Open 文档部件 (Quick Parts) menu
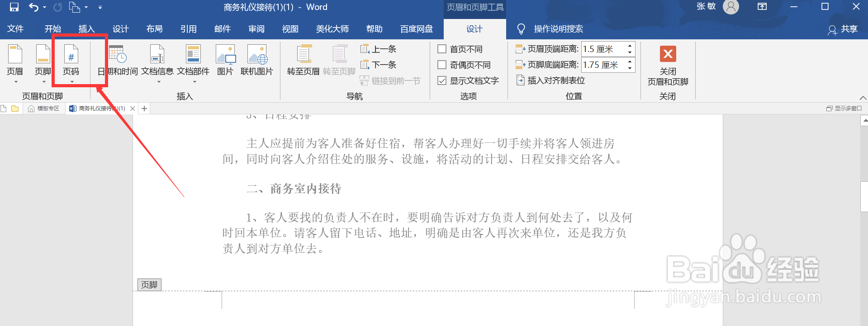This screenshot has width=868, height=326. [x=193, y=64]
